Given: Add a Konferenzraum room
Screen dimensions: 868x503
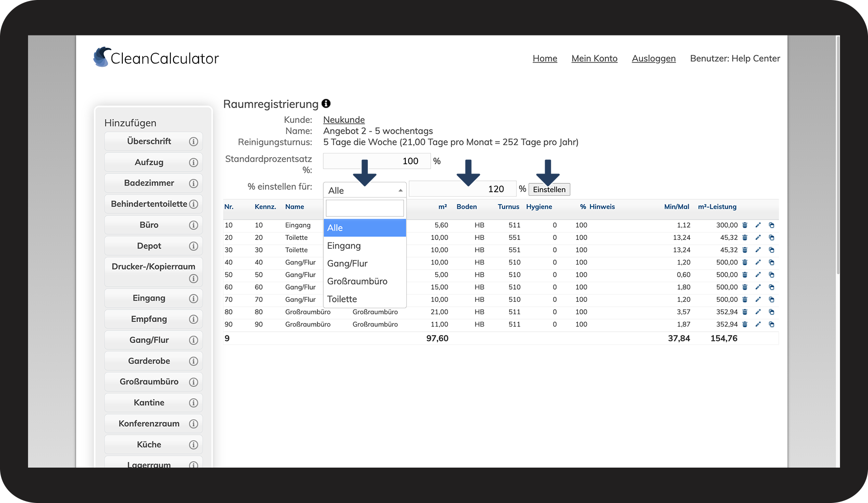Looking at the screenshot, I should [149, 424].
